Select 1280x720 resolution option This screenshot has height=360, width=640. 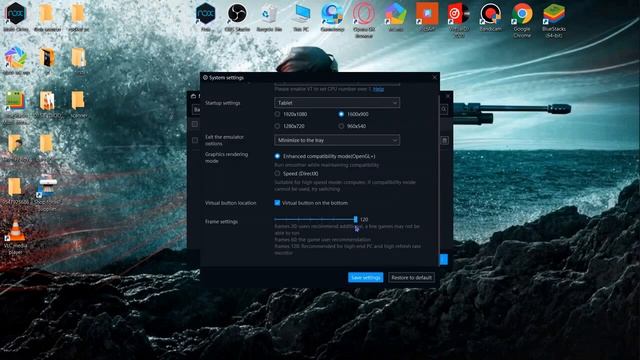point(290,126)
